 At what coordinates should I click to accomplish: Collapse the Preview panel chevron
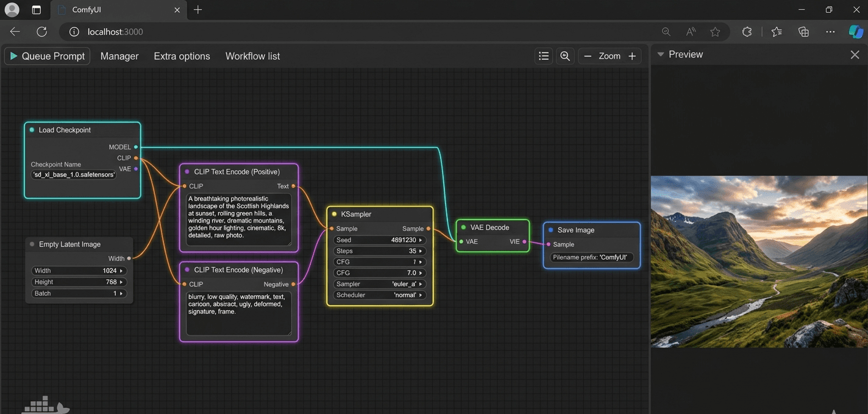click(x=660, y=54)
